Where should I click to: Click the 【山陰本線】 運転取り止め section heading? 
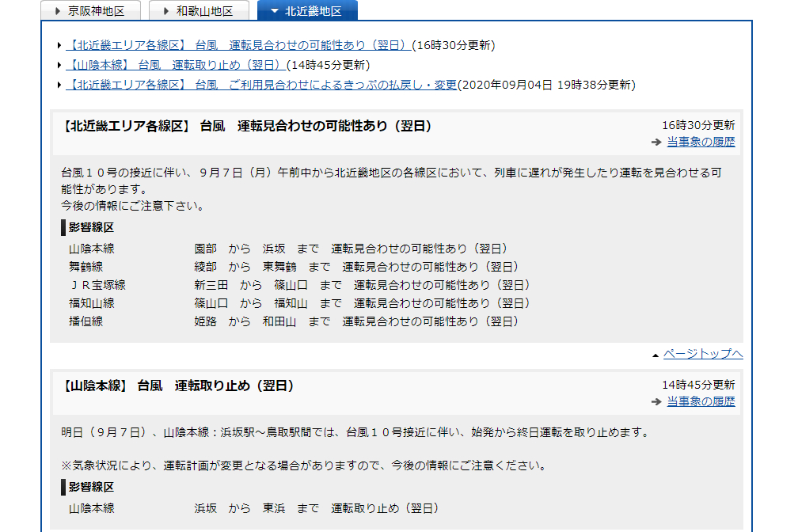pos(178,386)
